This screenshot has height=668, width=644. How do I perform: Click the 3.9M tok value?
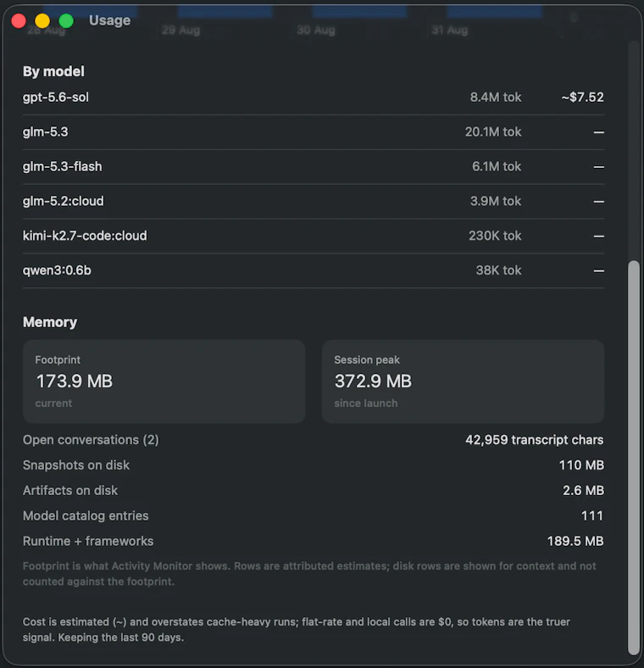496,201
